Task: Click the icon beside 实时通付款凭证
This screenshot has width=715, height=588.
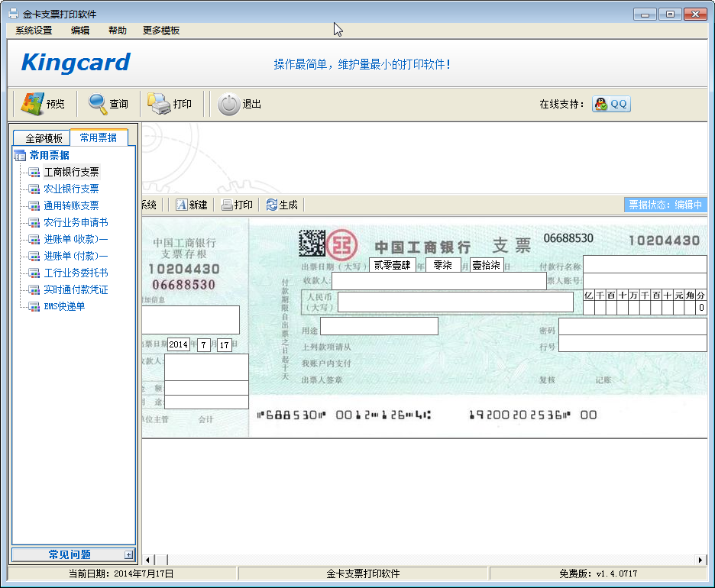Action: (x=34, y=290)
